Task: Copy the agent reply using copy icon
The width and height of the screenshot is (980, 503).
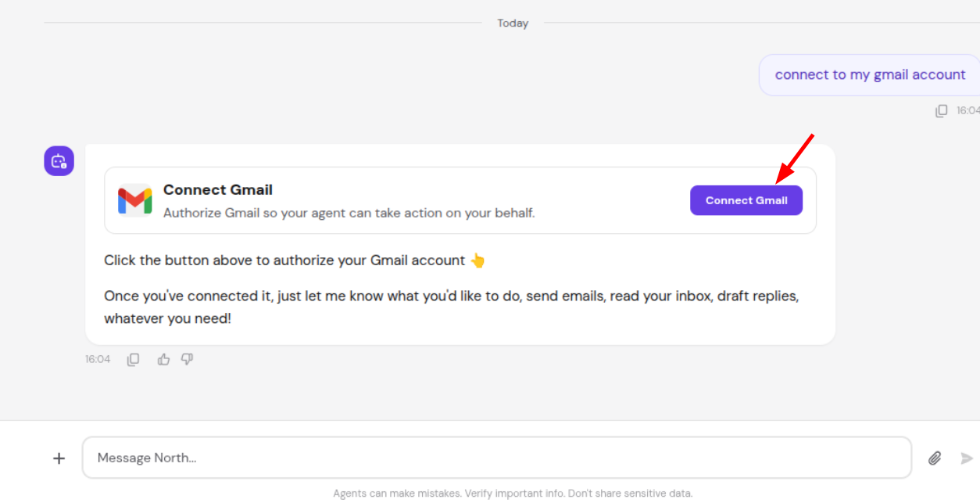Action: [134, 359]
